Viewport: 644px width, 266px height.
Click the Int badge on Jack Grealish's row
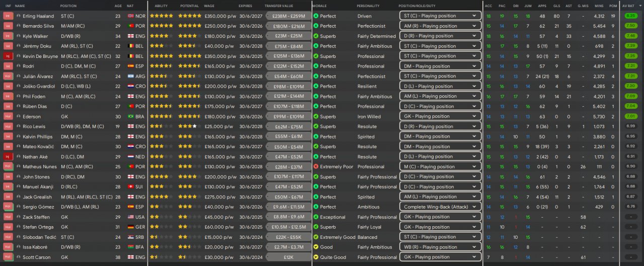pyautogui.click(x=8, y=197)
